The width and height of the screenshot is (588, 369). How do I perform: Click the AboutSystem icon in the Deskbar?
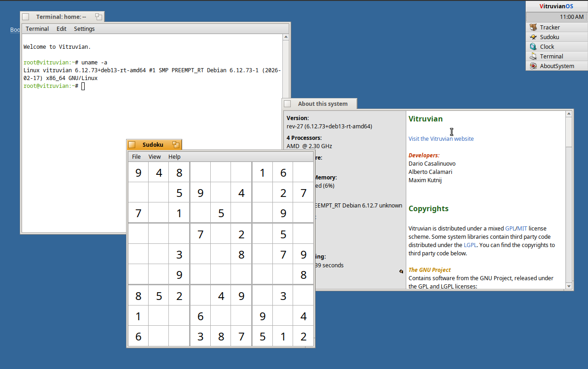point(533,66)
